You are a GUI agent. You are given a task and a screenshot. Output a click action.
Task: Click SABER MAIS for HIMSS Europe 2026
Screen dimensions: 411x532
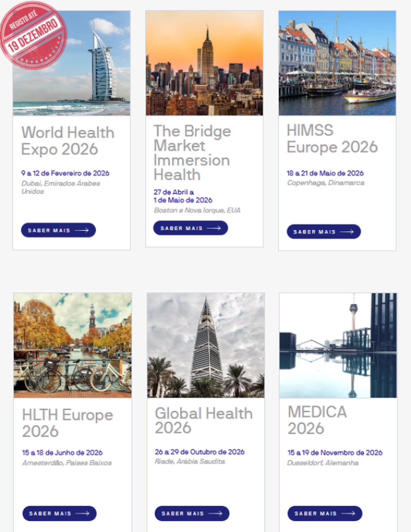324,232
